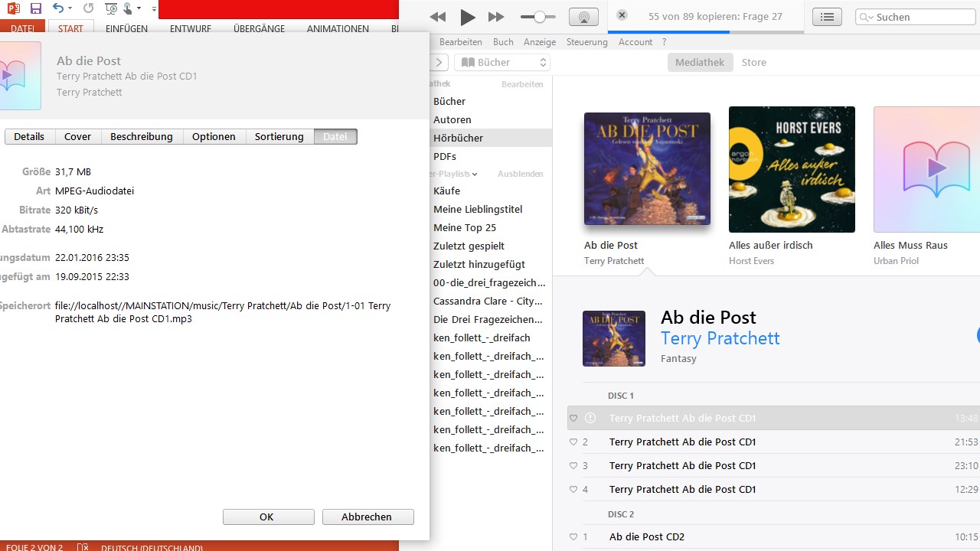Open the Buch menu in iTunes
The width and height of the screenshot is (980, 551).
(503, 42)
